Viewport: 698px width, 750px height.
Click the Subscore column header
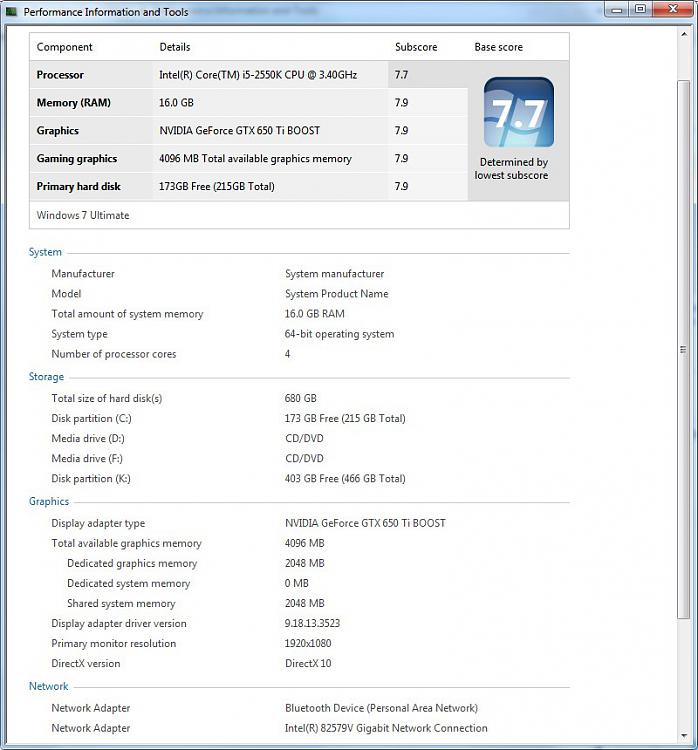[x=416, y=47]
